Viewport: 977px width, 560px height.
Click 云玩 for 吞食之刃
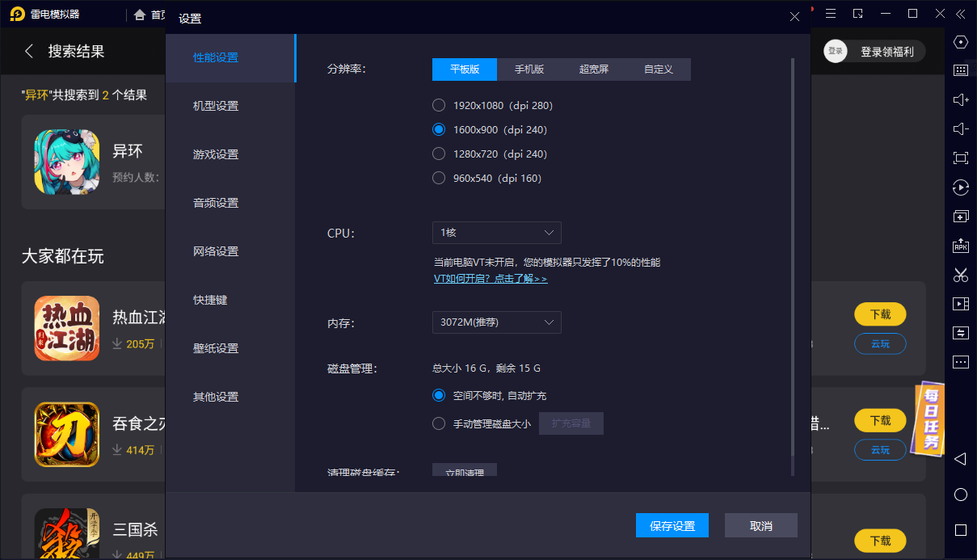pyautogui.click(x=880, y=450)
